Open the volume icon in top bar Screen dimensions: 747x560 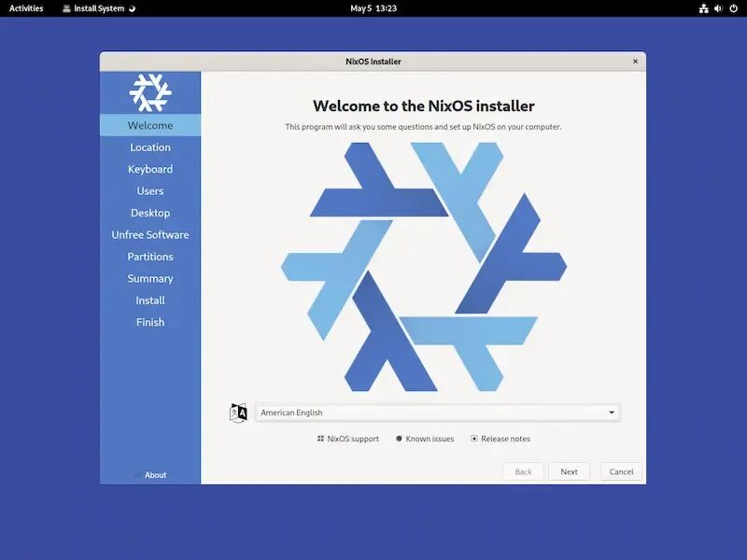pyautogui.click(x=718, y=8)
